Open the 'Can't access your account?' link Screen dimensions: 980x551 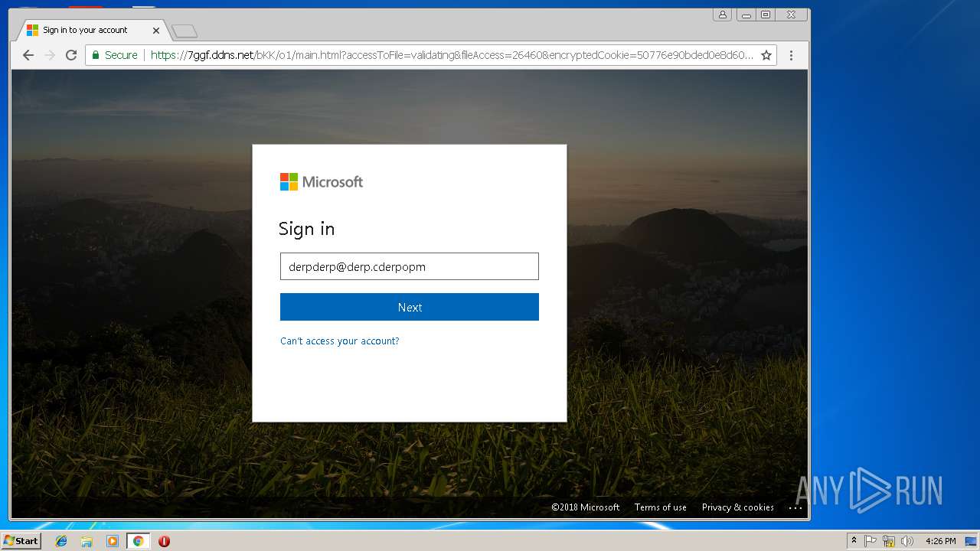340,341
